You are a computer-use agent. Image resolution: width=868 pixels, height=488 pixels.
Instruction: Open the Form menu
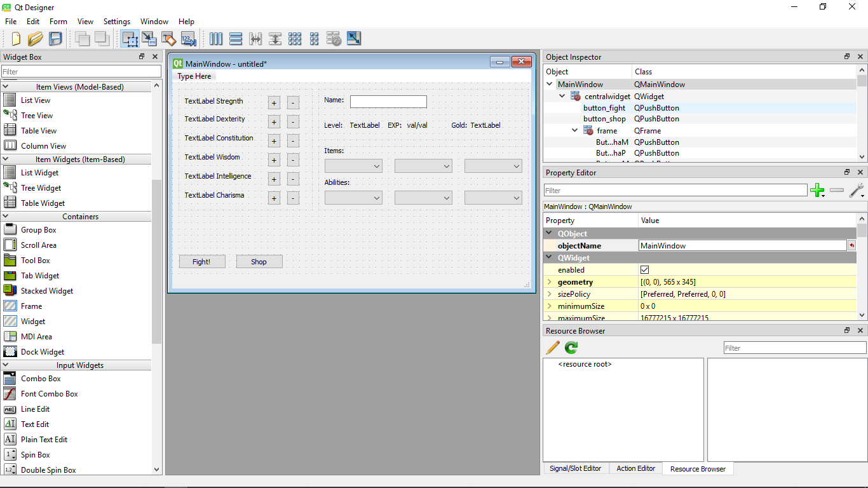click(x=58, y=22)
